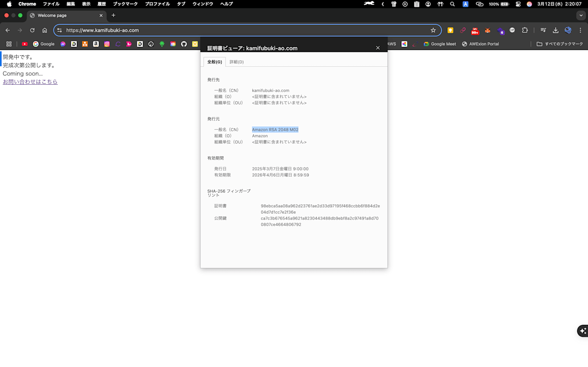Click the IP lookup extension icon
Image resolution: width=588 pixels, height=367 pixels.
[513, 30]
